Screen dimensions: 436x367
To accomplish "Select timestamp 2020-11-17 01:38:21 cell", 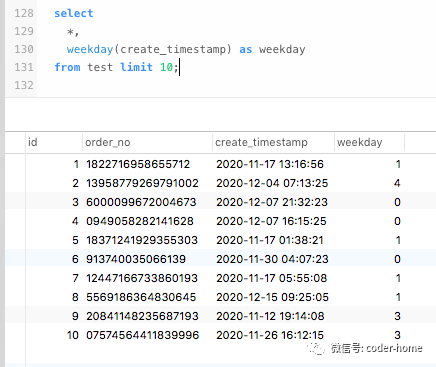I will pyautogui.click(x=270, y=240).
